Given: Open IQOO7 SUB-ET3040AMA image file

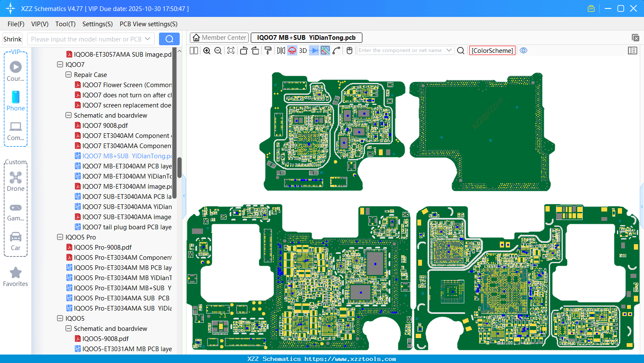Looking at the screenshot, I should point(123,217).
